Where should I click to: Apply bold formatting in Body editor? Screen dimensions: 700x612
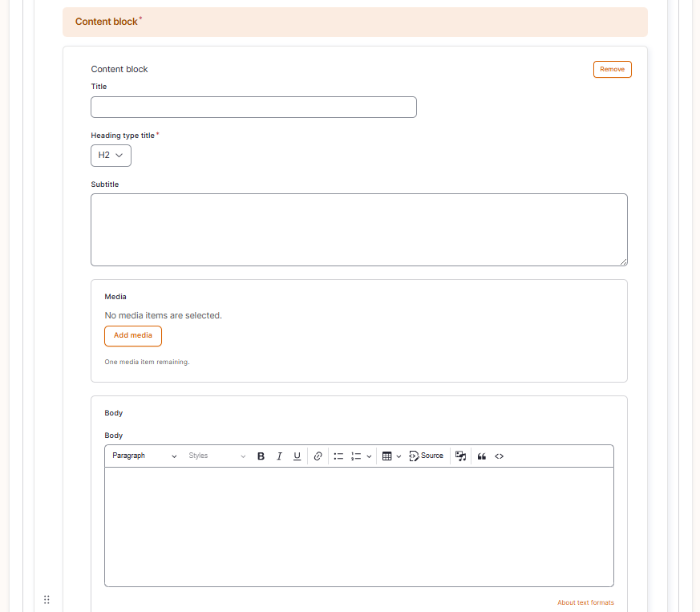click(261, 456)
